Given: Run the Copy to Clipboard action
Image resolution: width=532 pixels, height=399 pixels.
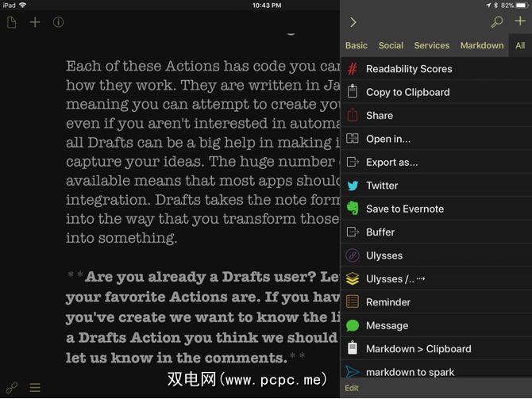Looking at the screenshot, I should click(x=436, y=92).
